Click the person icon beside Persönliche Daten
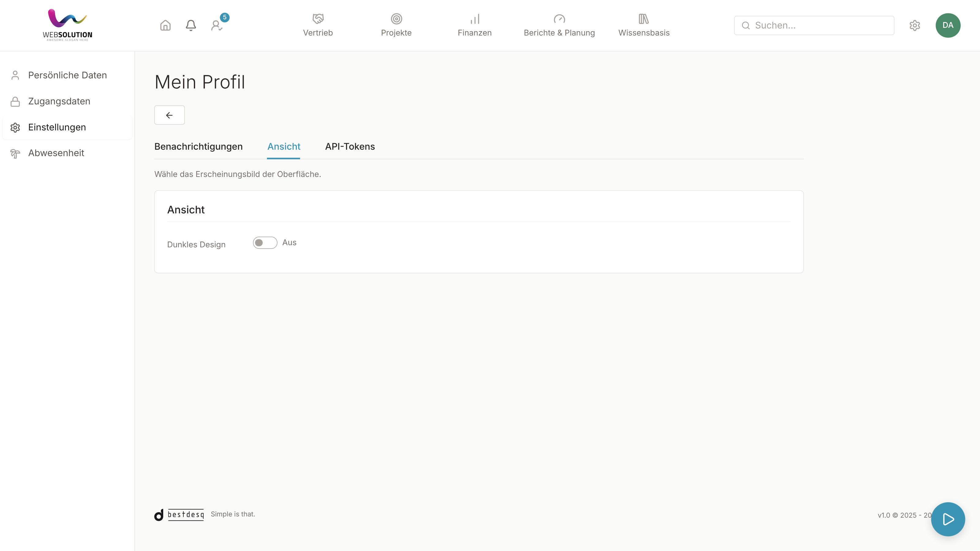This screenshot has width=980, height=551. point(15,75)
